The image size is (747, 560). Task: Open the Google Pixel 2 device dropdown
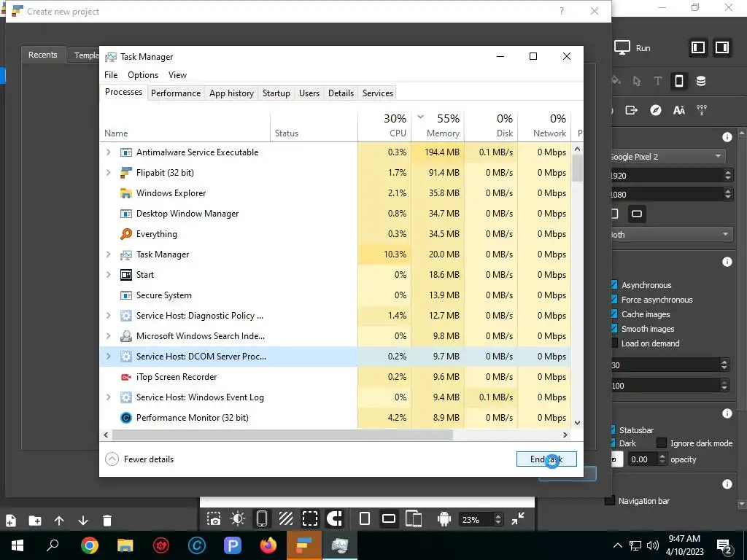coord(668,157)
